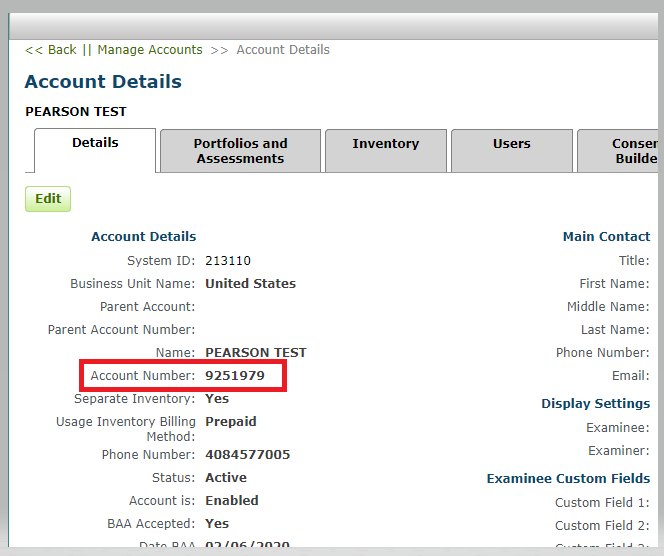Click the Account is value Enabled
Screen dimensions: 664x556
coord(232,501)
